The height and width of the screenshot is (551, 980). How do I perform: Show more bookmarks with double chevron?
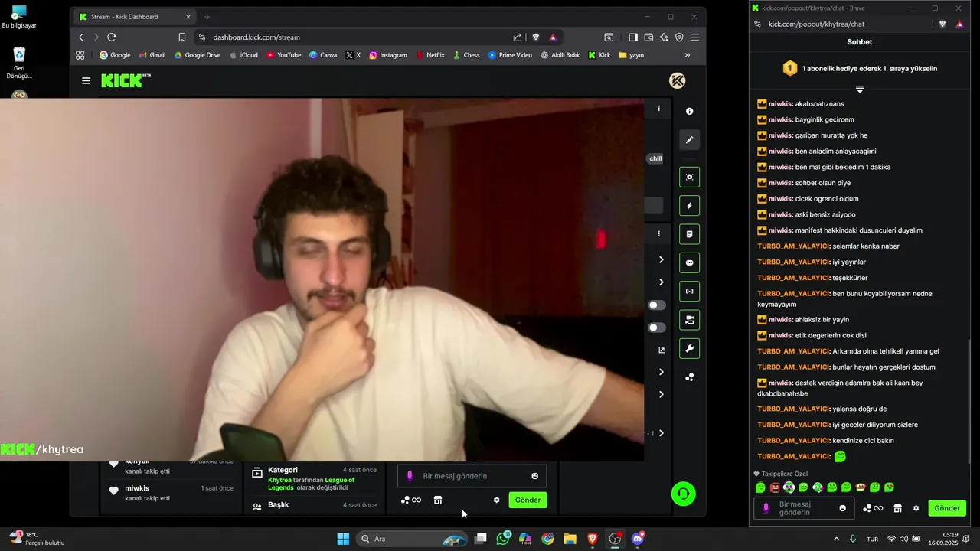pos(687,55)
